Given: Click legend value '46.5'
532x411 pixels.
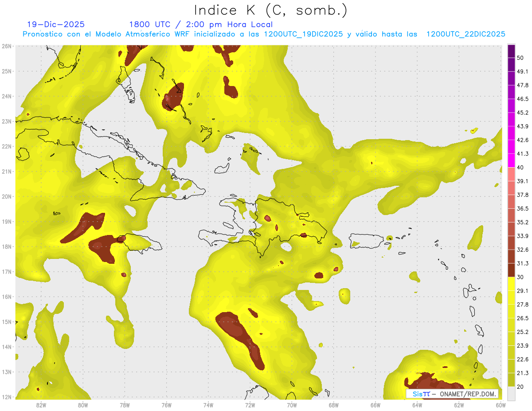Looking at the screenshot, I should (522, 99).
